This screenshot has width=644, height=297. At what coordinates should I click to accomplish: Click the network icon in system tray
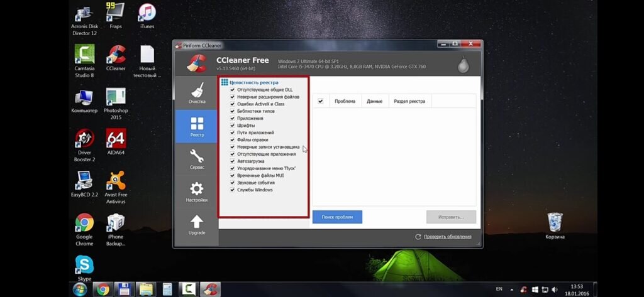pyautogui.click(x=545, y=289)
